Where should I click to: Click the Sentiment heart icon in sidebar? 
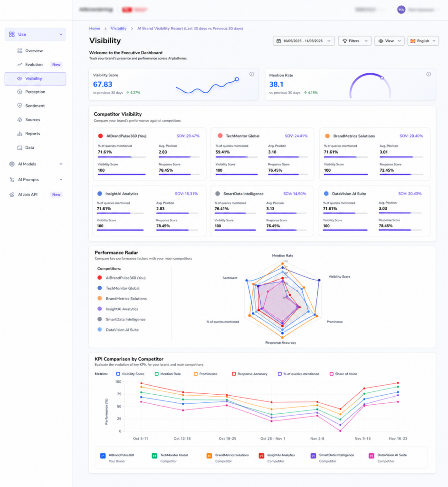click(x=19, y=106)
